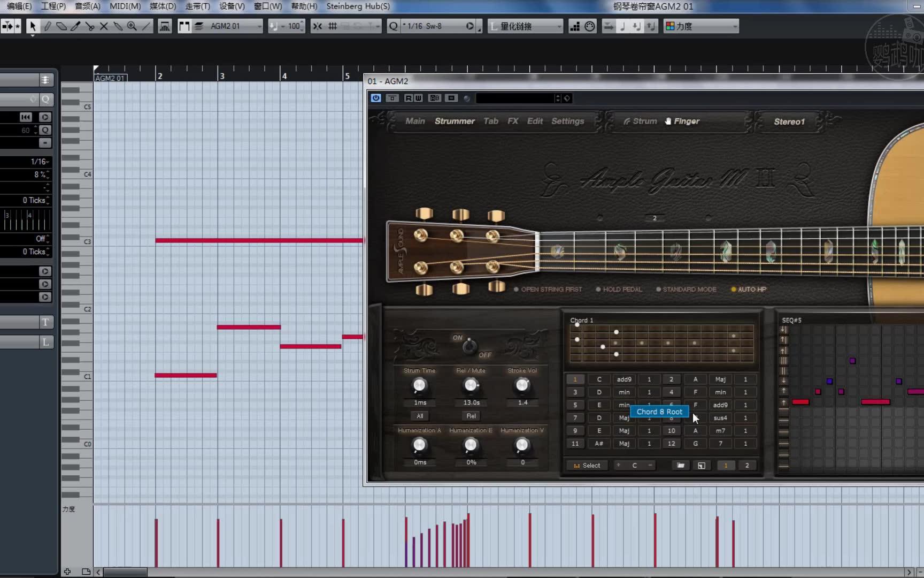Select the Zoom magnifier tool
924x578 pixels.
tap(132, 26)
